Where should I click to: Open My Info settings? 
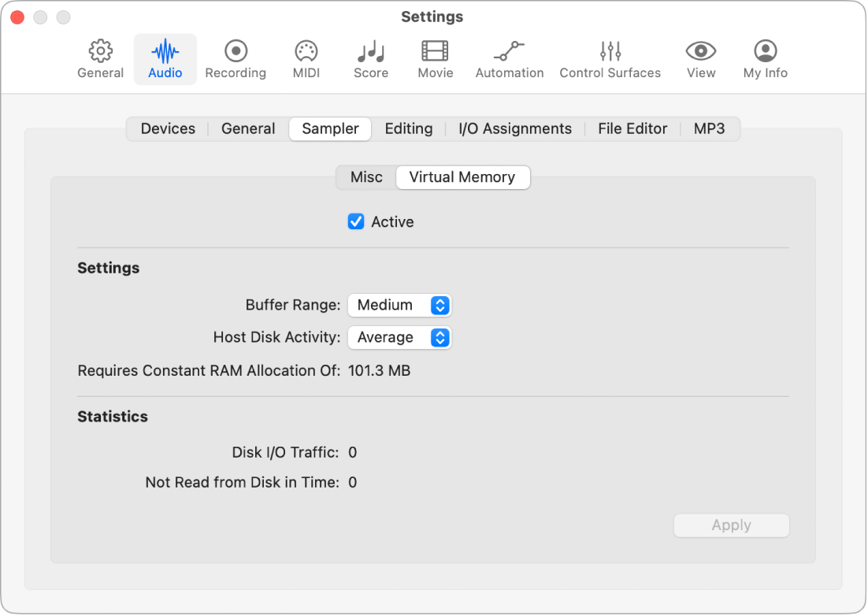pos(765,58)
